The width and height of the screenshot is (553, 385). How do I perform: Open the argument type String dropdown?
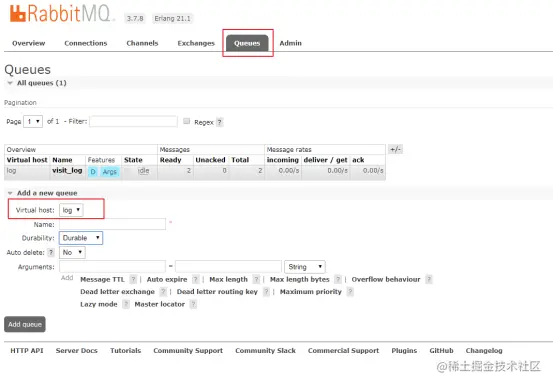pos(305,267)
